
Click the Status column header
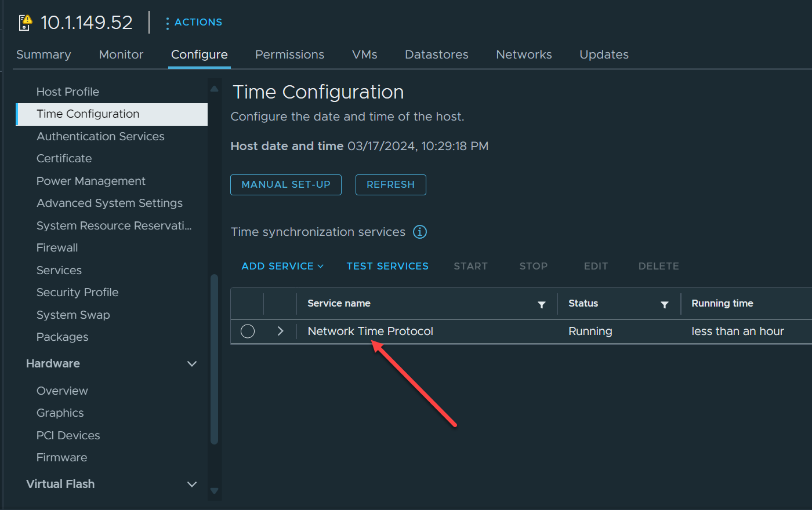click(x=583, y=303)
